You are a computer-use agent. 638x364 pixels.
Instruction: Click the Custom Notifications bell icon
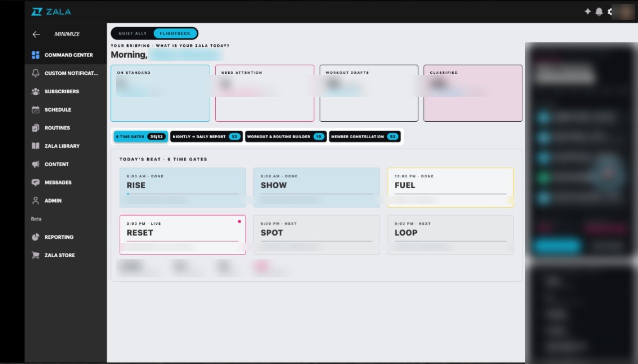click(x=35, y=73)
